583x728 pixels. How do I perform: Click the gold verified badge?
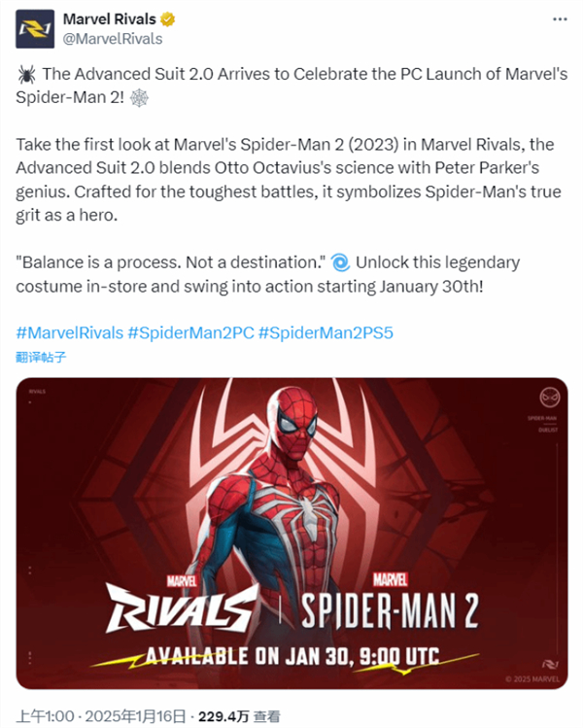coord(167,19)
